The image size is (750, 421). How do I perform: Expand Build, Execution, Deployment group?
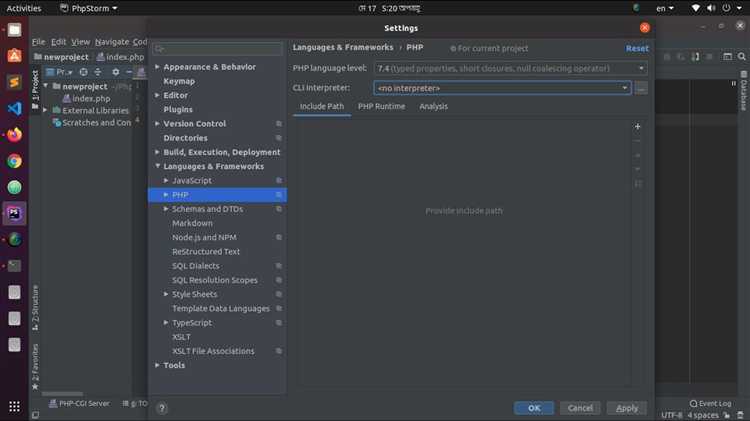pyautogui.click(x=157, y=152)
